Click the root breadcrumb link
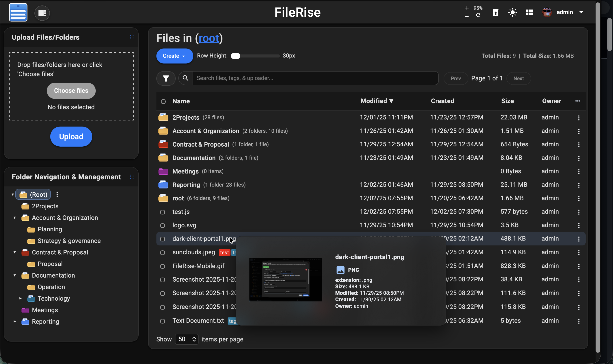Screen dimensions: 613x364 pyautogui.click(x=209, y=38)
